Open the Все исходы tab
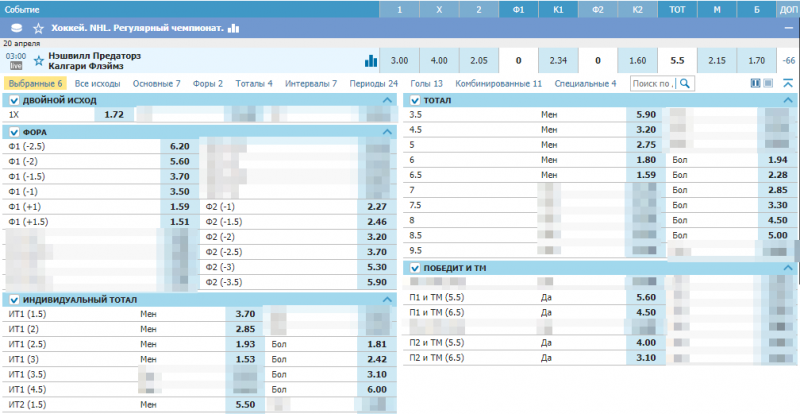This screenshot has width=800, height=414. (96, 83)
